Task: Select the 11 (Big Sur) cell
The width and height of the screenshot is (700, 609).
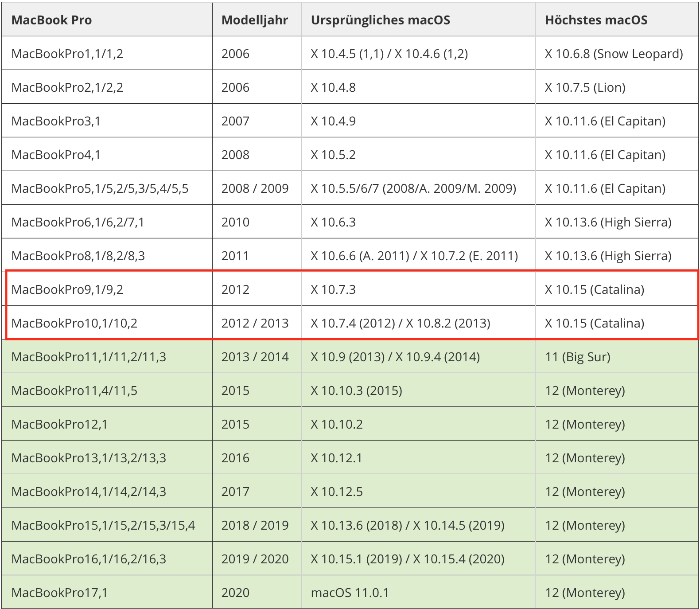Action: click(577, 357)
